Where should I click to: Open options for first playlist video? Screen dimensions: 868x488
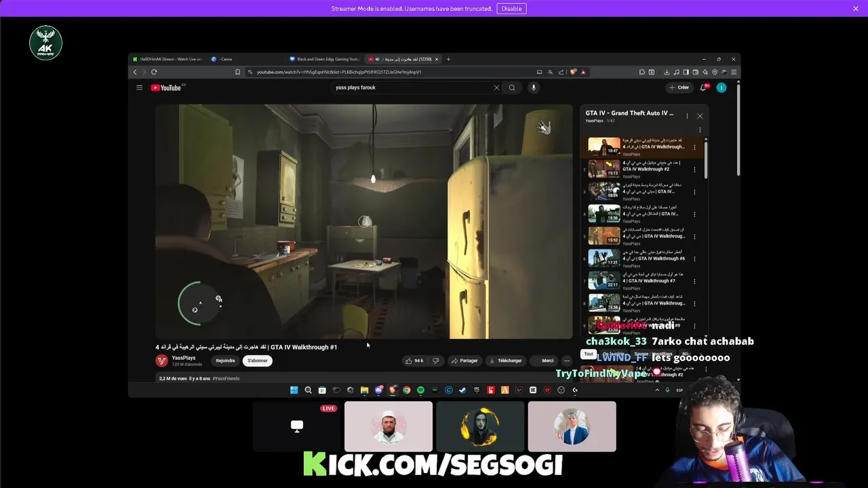coord(694,146)
